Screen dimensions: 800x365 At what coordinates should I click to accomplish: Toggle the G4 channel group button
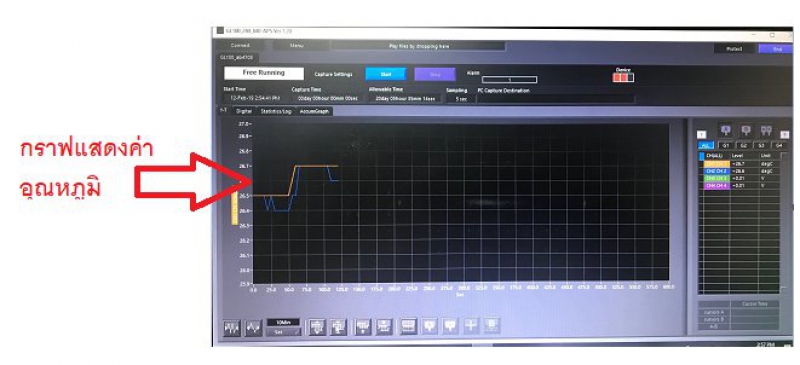click(779, 145)
